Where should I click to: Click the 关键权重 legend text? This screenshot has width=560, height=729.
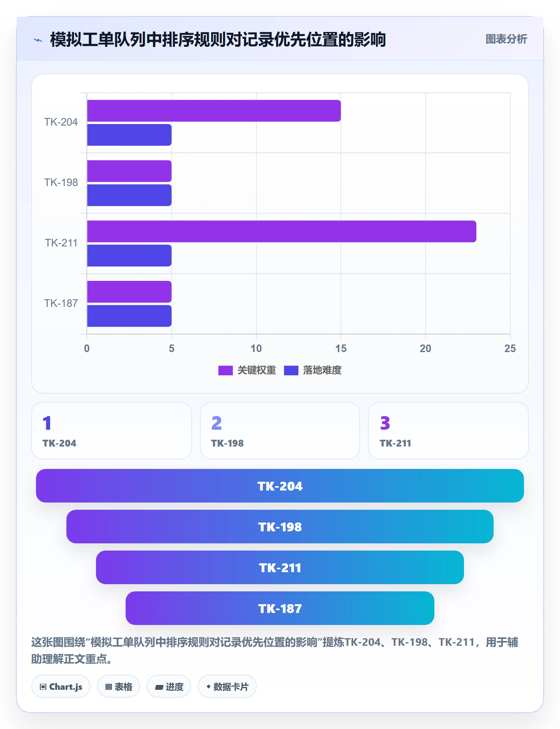tap(256, 370)
